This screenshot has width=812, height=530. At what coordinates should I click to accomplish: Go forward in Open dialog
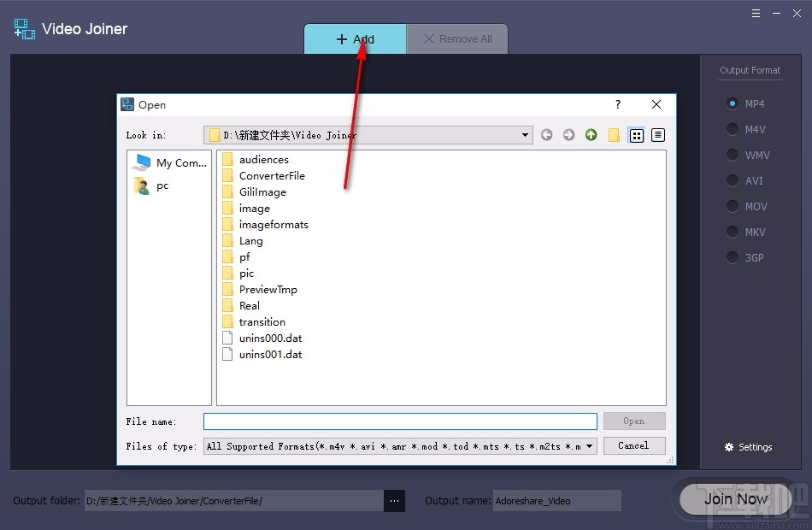coord(568,135)
